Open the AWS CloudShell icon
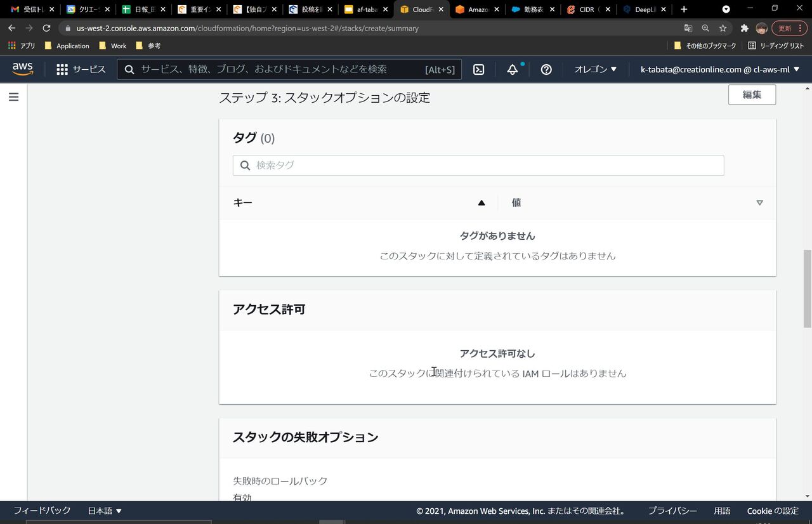Viewport: 812px width, 524px height. coord(479,69)
